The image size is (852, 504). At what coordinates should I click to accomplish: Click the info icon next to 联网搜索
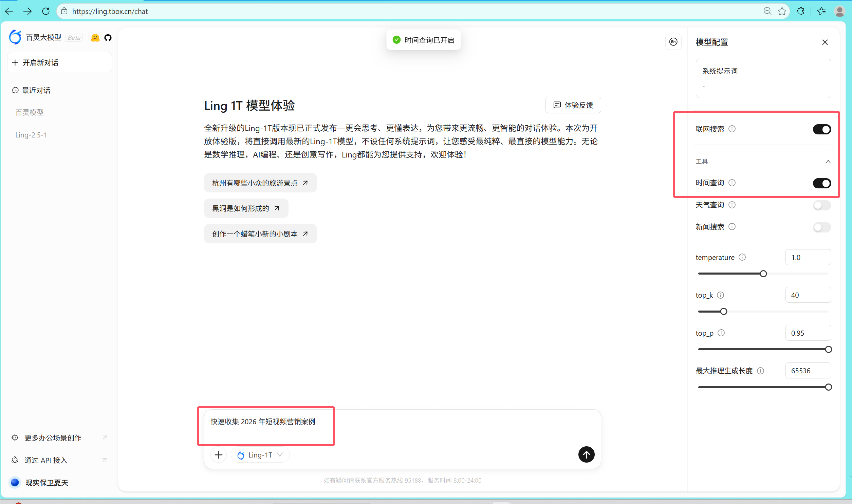[732, 129]
